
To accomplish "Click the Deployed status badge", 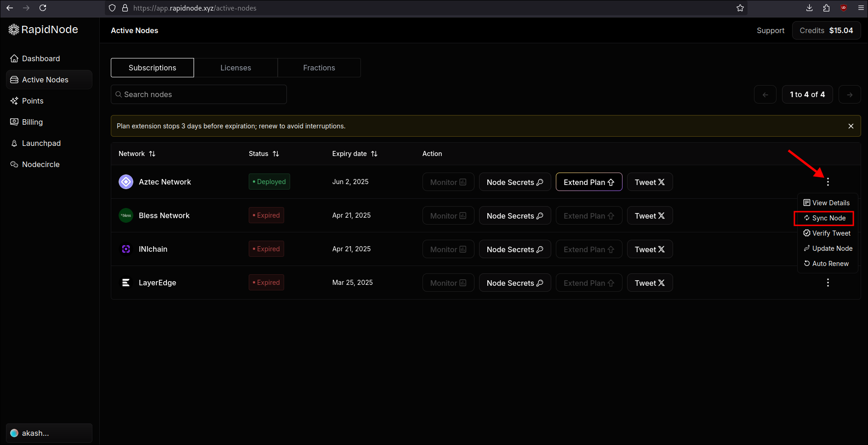I will pos(269,182).
